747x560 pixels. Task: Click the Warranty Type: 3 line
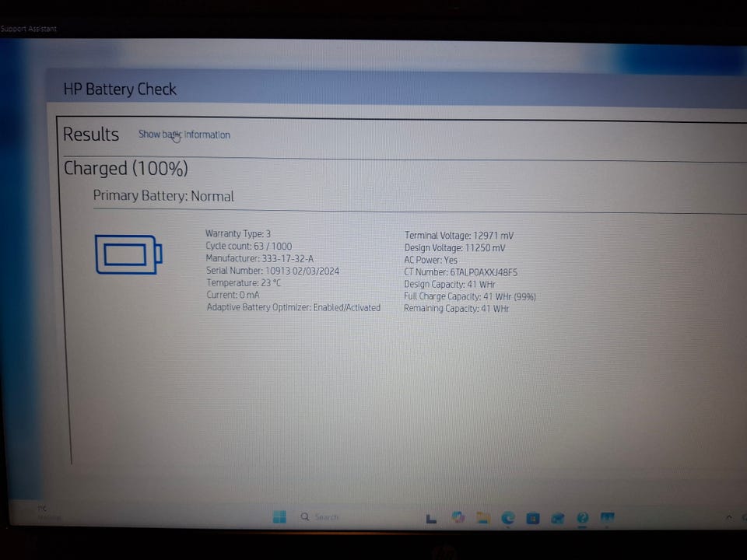(238, 234)
